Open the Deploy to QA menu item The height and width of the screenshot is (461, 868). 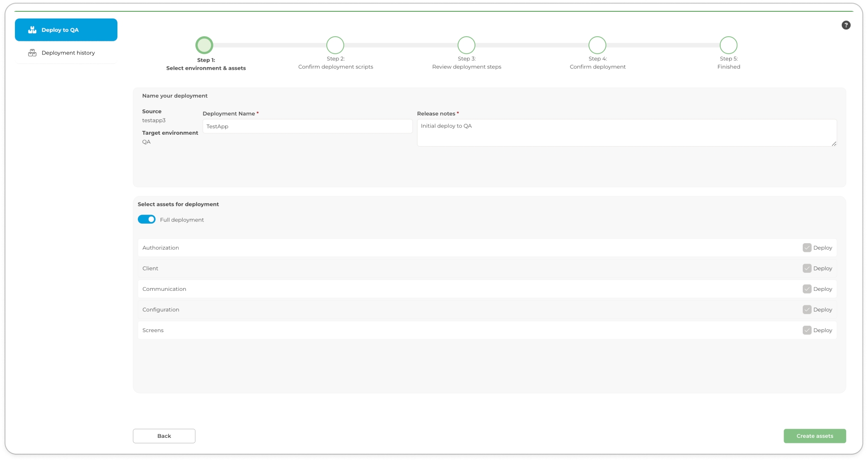tap(66, 30)
